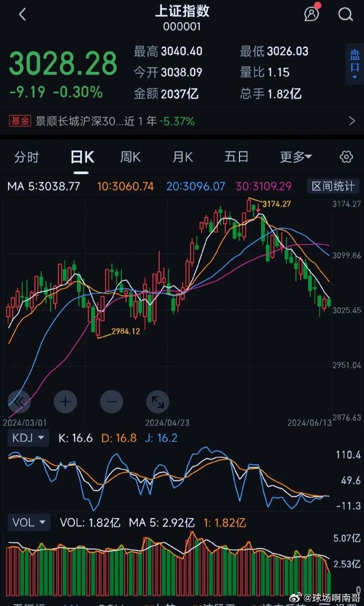
Task: Tap the -9.19 -0.30% change value
Action: 56,92
